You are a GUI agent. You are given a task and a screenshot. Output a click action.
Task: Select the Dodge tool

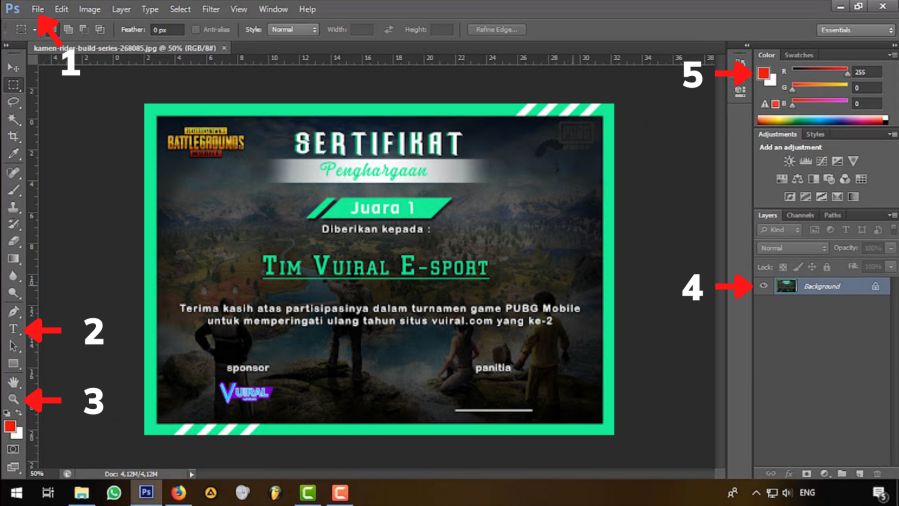13,293
